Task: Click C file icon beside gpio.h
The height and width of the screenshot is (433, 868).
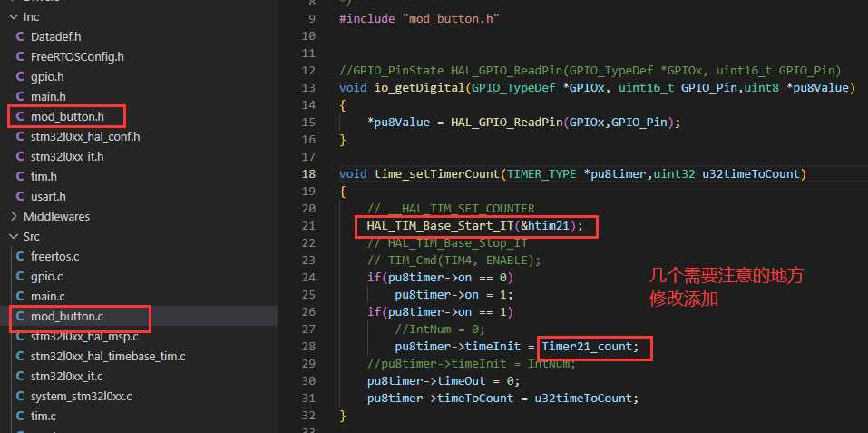Action: 21,76
